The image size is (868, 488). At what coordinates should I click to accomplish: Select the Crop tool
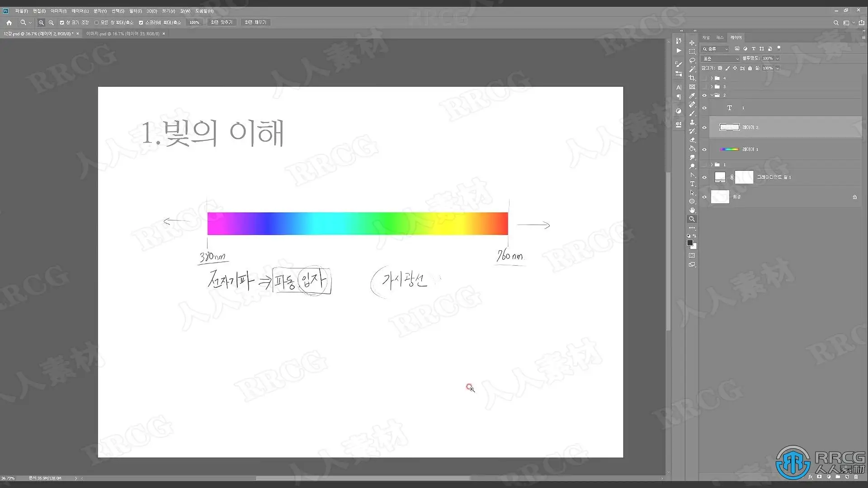(692, 78)
